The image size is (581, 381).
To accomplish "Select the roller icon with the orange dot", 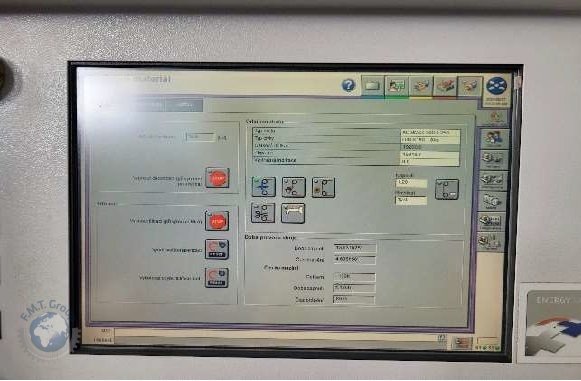I will coord(323,187).
